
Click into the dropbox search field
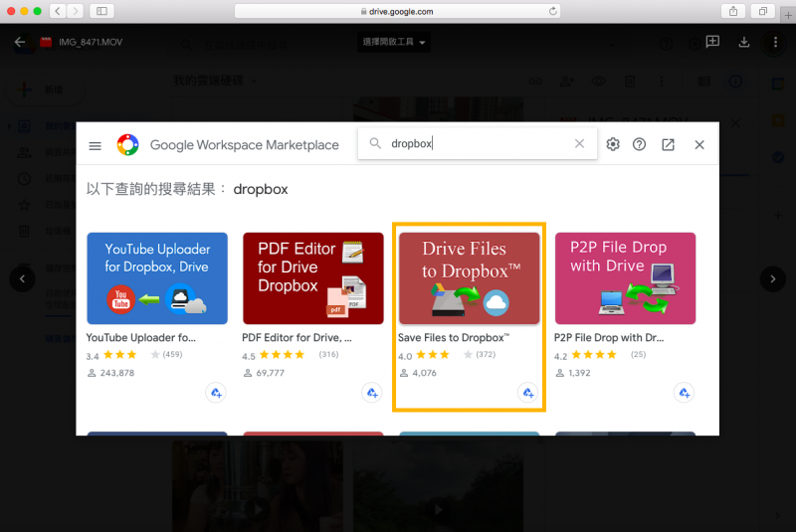pos(478,143)
